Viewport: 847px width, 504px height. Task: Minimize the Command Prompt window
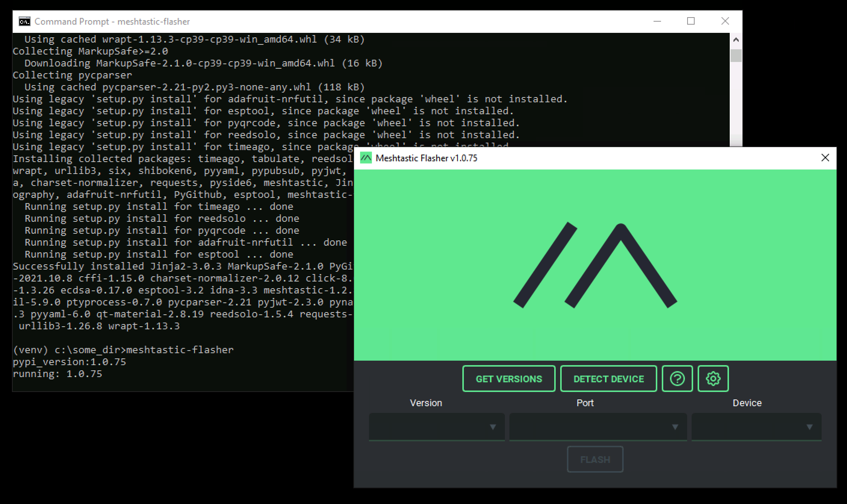657,21
